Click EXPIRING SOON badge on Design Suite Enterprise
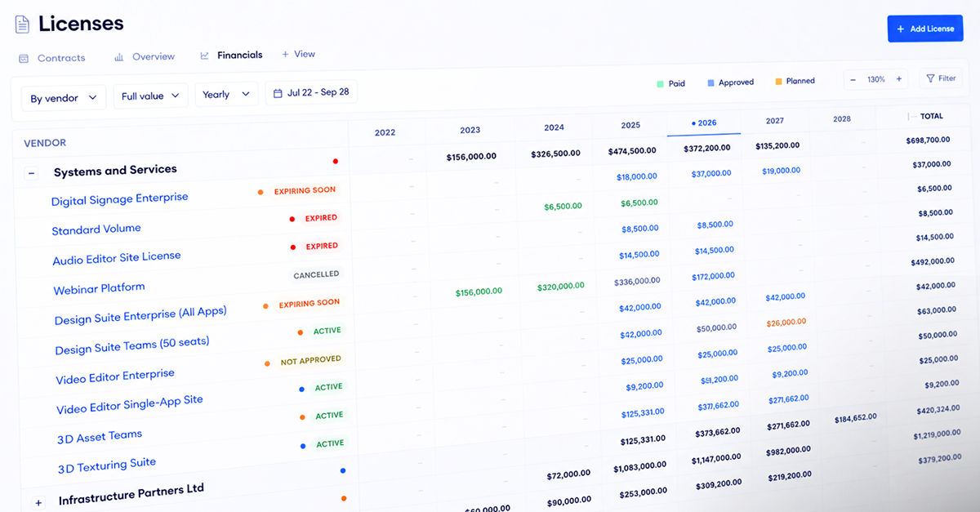Image resolution: width=980 pixels, height=512 pixels. click(x=309, y=303)
